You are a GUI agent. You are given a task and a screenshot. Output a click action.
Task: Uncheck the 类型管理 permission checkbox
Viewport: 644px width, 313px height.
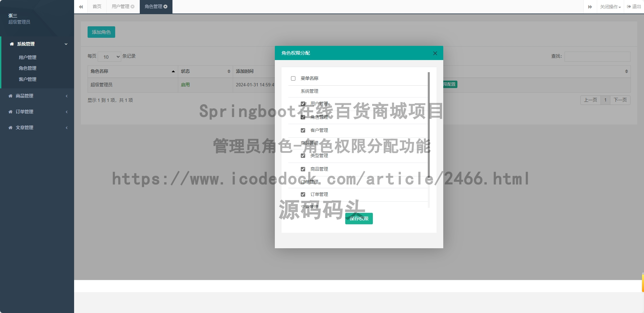pyautogui.click(x=303, y=155)
